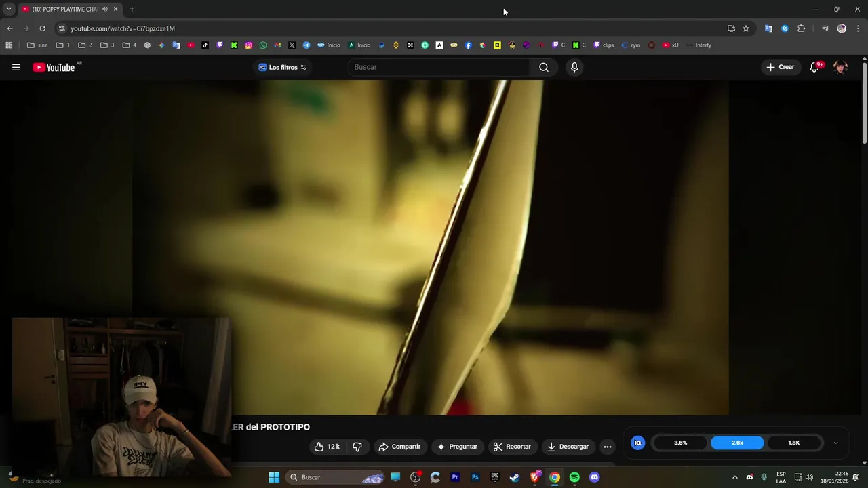Image resolution: width=868 pixels, height=488 pixels.
Task: Open the YouTube account avatar menu
Action: click(x=841, y=67)
